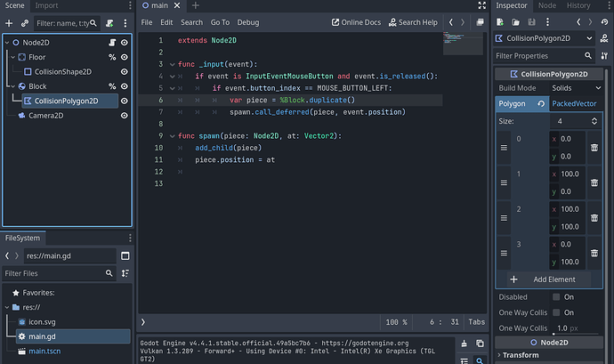Screen dimensions: 614x364
Task: Adjust the polygon Size stepper arrows
Action: [x=594, y=121]
